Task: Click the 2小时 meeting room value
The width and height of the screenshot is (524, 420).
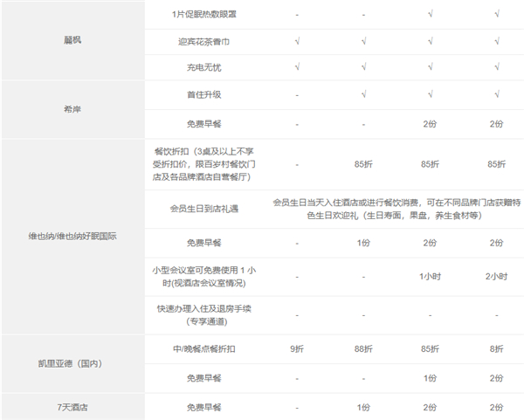Action: (496, 275)
